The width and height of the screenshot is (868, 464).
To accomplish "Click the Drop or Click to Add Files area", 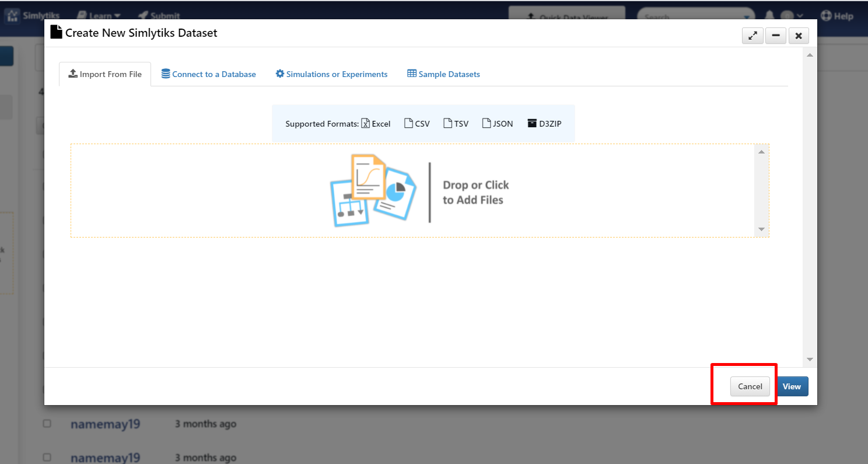I will [419, 190].
